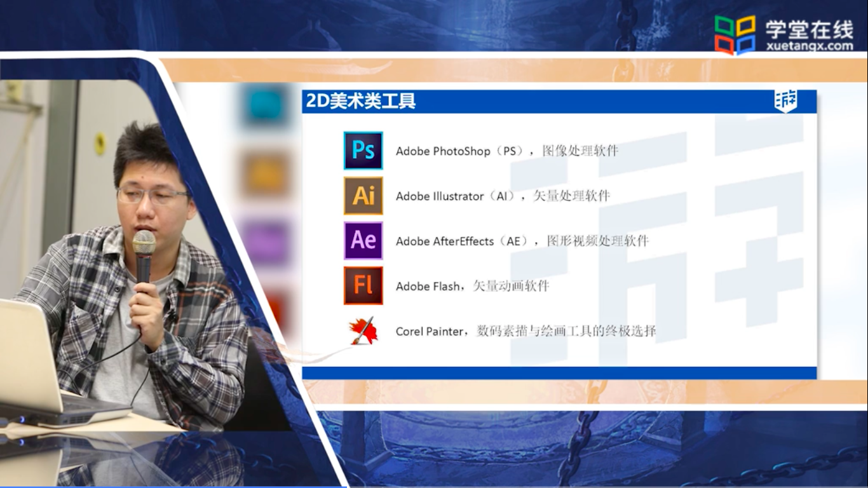
Task: Click the text Corel Painter，数码素描与绘画工具的终极选择
Action: [x=526, y=332]
